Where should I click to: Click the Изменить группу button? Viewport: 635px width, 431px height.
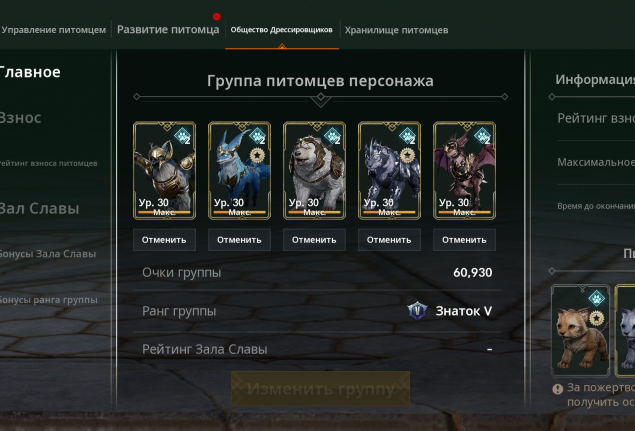pyautogui.click(x=320, y=388)
